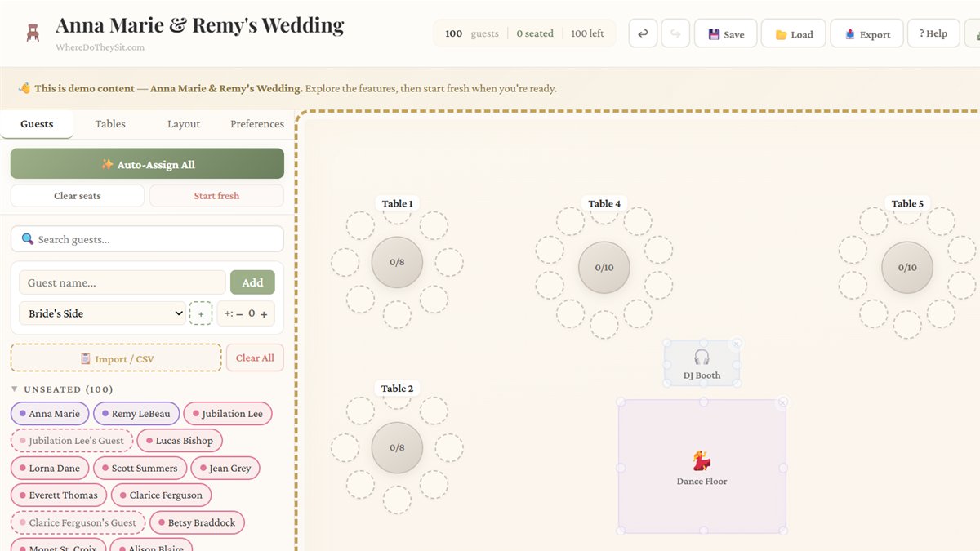
Task: Select guest chip Anna Marie
Action: tap(49, 414)
